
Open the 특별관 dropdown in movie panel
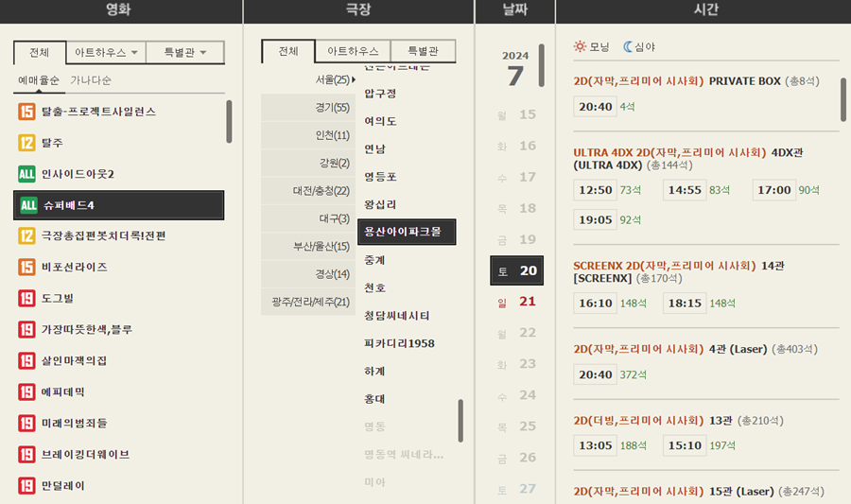coord(185,53)
